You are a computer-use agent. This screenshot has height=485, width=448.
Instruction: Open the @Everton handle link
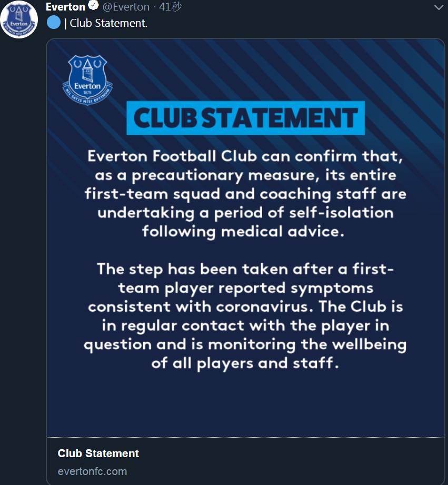(126, 7)
